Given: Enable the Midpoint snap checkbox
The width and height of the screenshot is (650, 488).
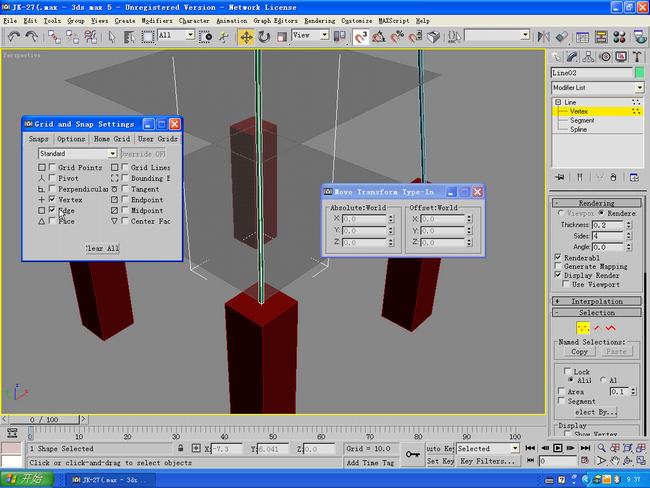Looking at the screenshot, I should tap(125, 210).
